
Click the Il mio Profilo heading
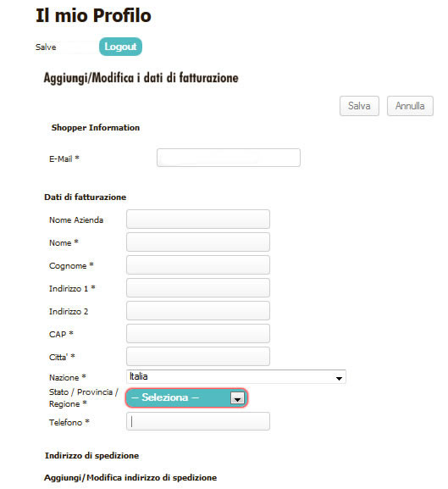(93, 15)
